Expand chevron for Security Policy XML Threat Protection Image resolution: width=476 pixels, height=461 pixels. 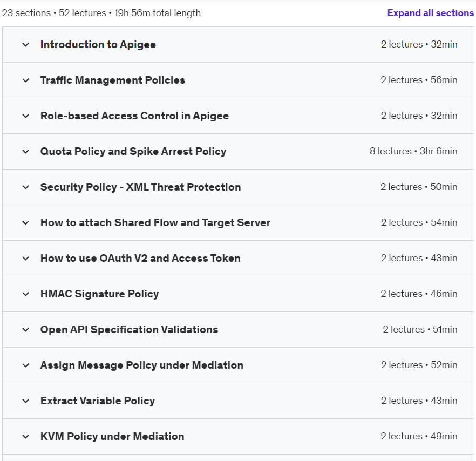(26, 187)
